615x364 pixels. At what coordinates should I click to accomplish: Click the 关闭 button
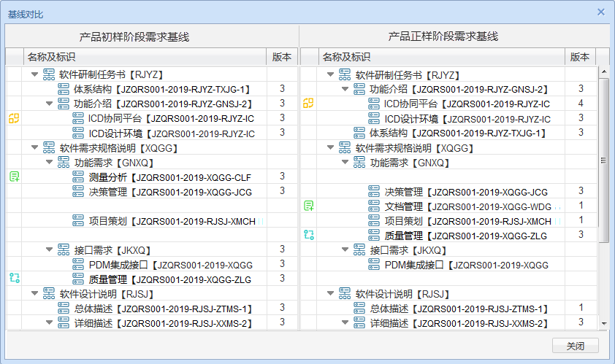575,346
